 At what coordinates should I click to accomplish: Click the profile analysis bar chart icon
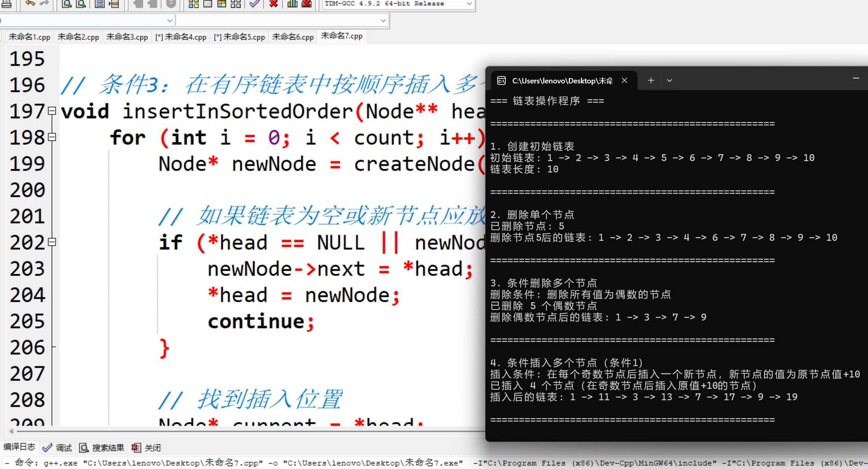[x=292, y=4]
